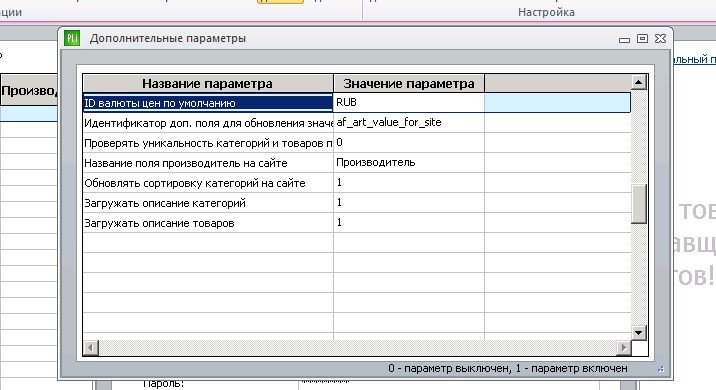Image resolution: width=716 pixels, height=390 pixels.
Task: Click value 1 for Загружать описание категорий
Action: tap(409, 203)
